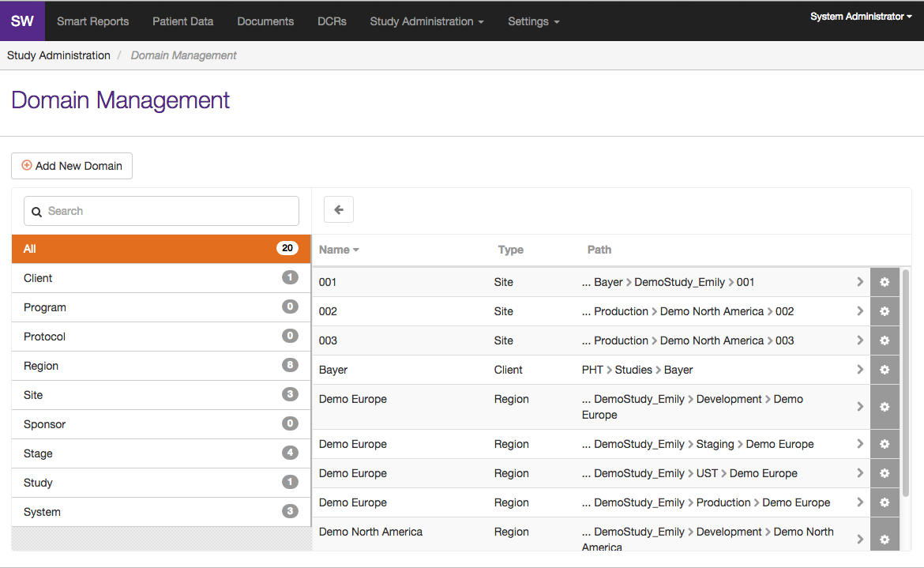Filter domains by System

click(x=161, y=512)
